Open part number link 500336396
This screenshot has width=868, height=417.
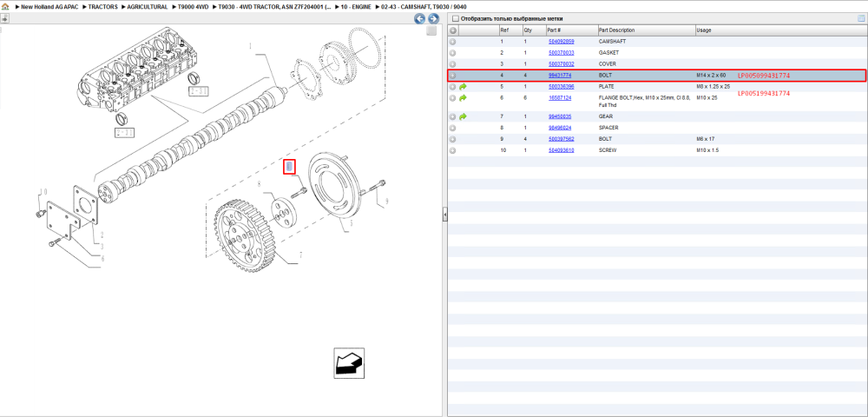point(562,87)
